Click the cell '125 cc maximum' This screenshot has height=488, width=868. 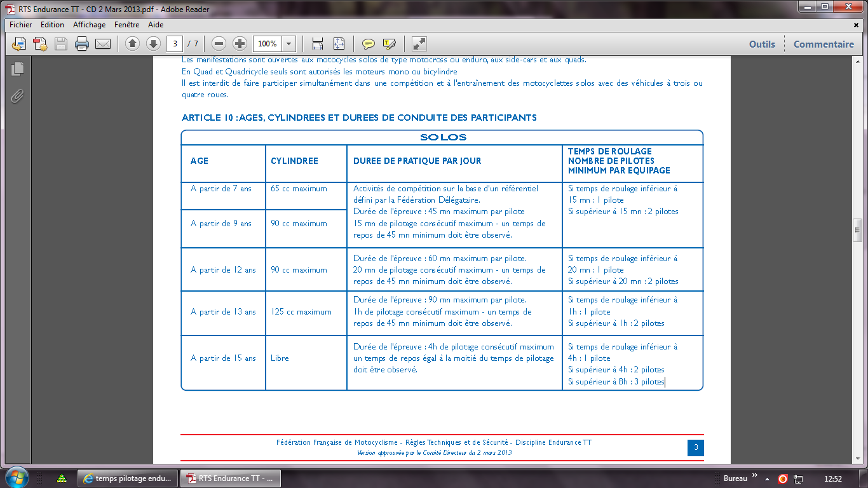click(301, 312)
